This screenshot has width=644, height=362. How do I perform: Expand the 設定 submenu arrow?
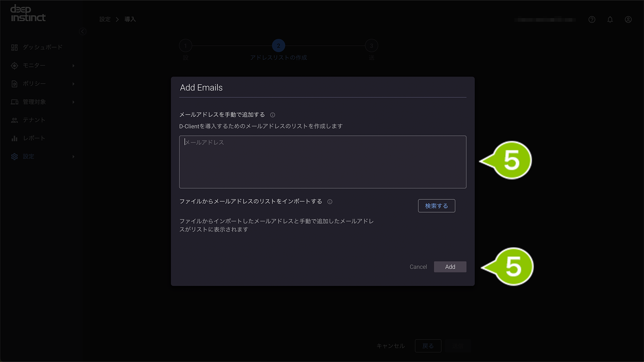(x=74, y=156)
